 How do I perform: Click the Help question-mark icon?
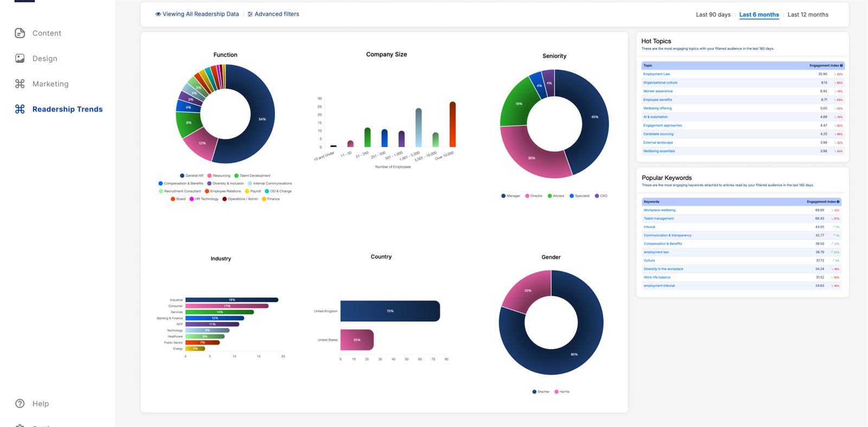[20, 404]
